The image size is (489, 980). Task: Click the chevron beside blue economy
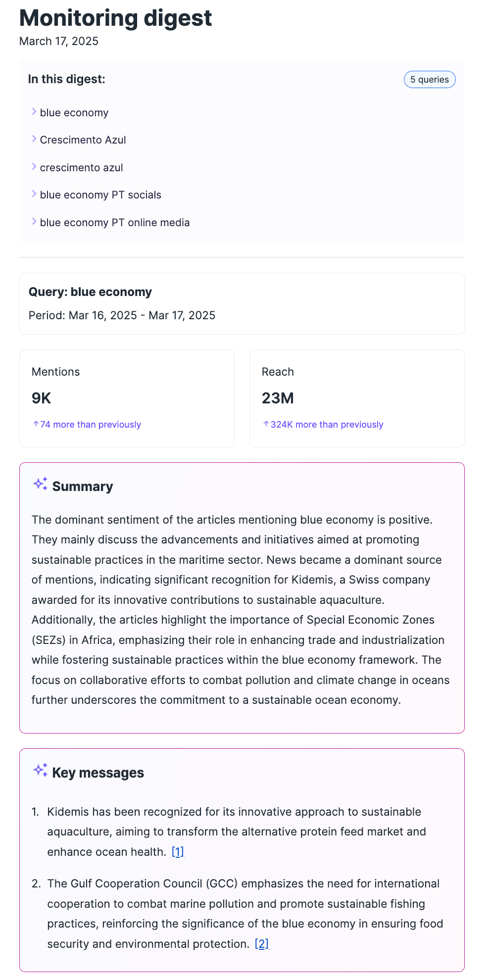coord(34,112)
